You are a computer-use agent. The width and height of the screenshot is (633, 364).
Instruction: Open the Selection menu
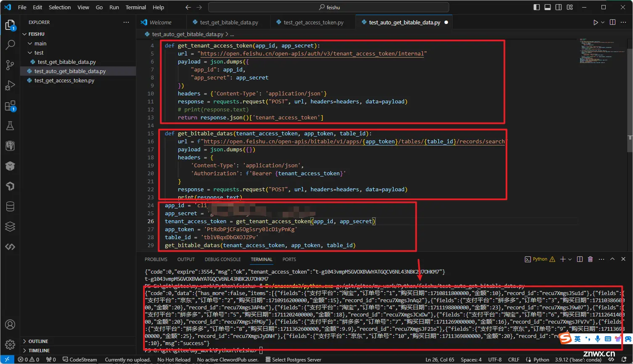[x=60, y=7]
